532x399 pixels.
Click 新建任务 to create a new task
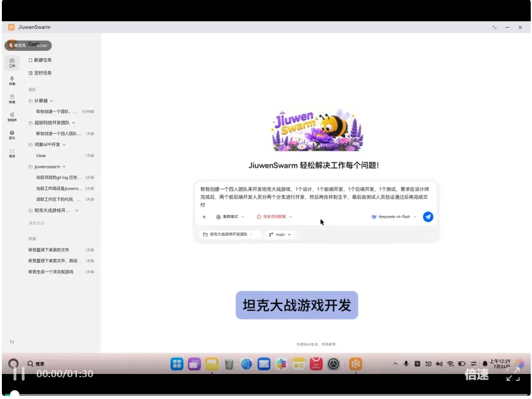pos(40,60)
